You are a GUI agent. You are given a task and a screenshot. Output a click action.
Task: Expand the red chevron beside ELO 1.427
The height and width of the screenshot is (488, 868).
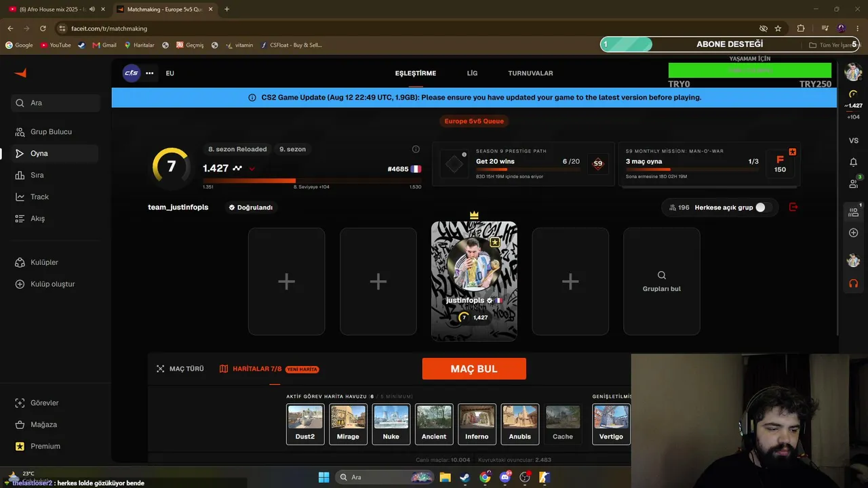coord(252,169)
